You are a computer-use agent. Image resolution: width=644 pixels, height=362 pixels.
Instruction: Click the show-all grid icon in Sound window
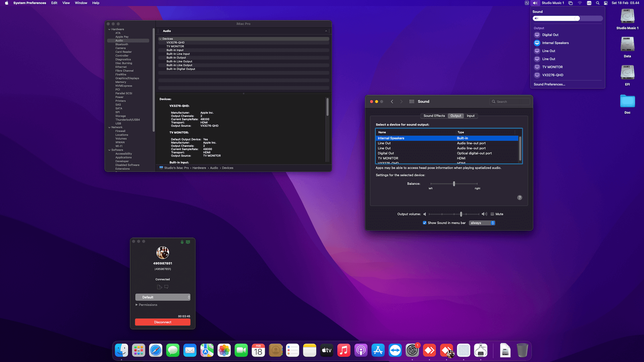[x=412, y=102]
